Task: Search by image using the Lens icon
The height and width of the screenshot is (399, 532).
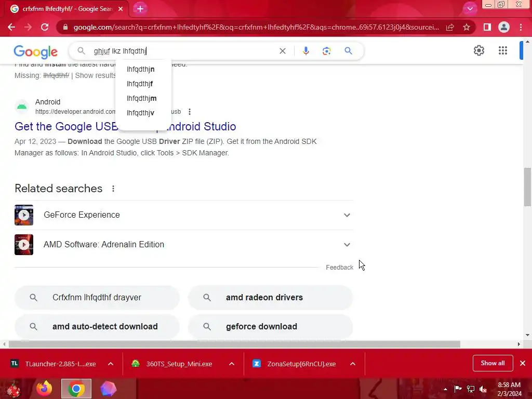Action: pos(326,51)
